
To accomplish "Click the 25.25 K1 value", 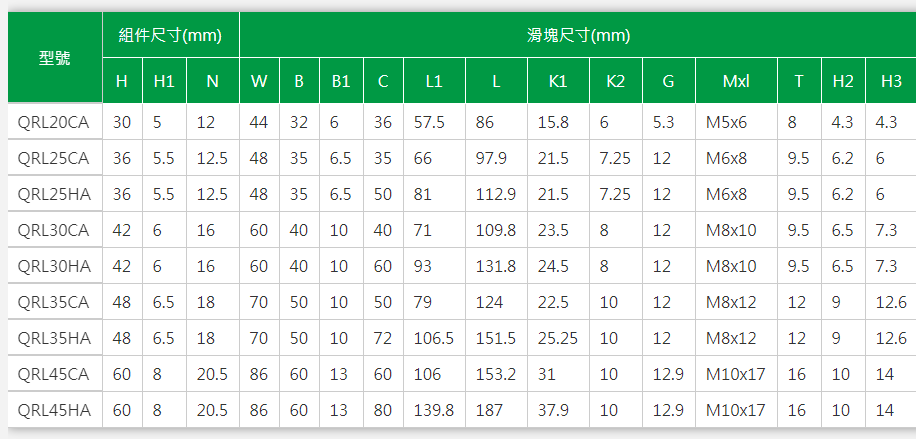I will click(558, 338).
